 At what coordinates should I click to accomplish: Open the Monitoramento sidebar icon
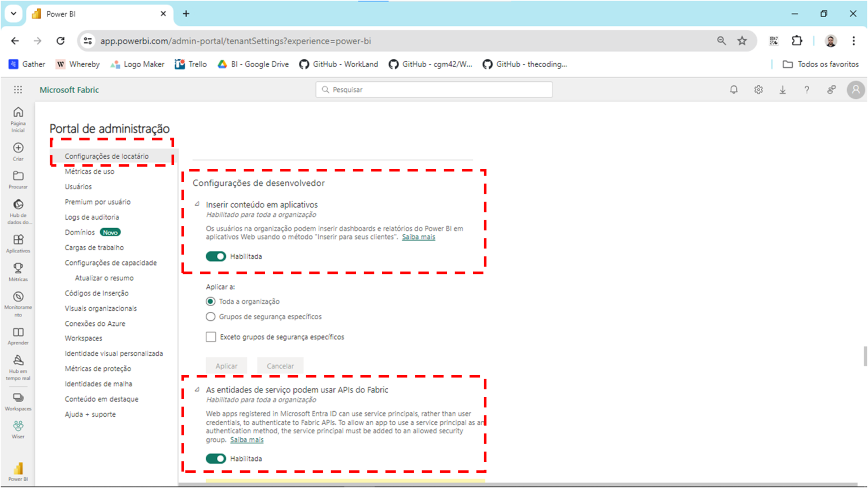tap(18, 297)
